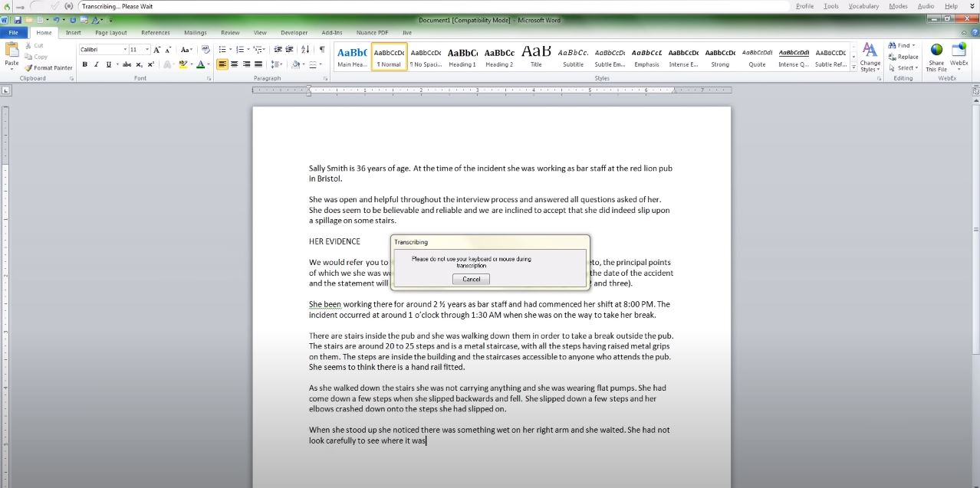Toggle Subscript formatting
The image size is (980, 488).
point(139,64)
